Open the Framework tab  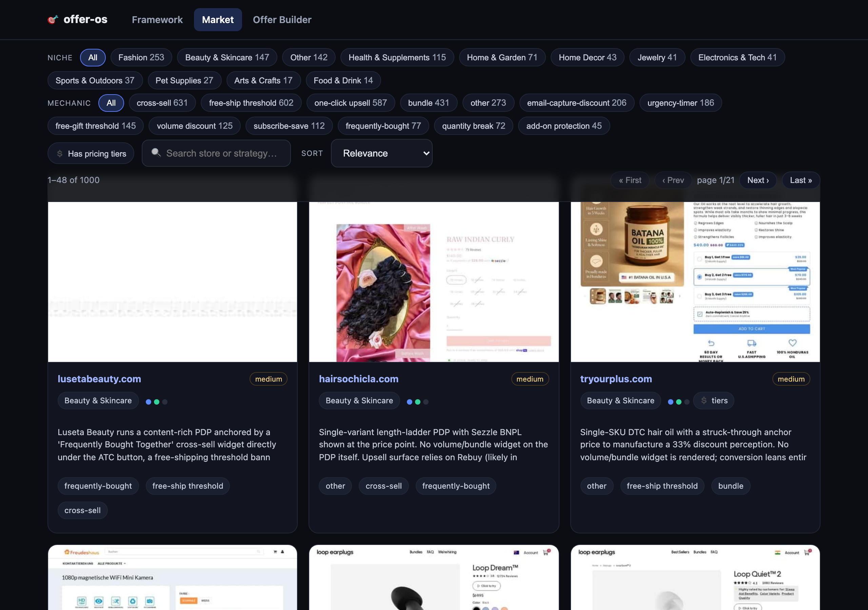[x=157, y=20]
